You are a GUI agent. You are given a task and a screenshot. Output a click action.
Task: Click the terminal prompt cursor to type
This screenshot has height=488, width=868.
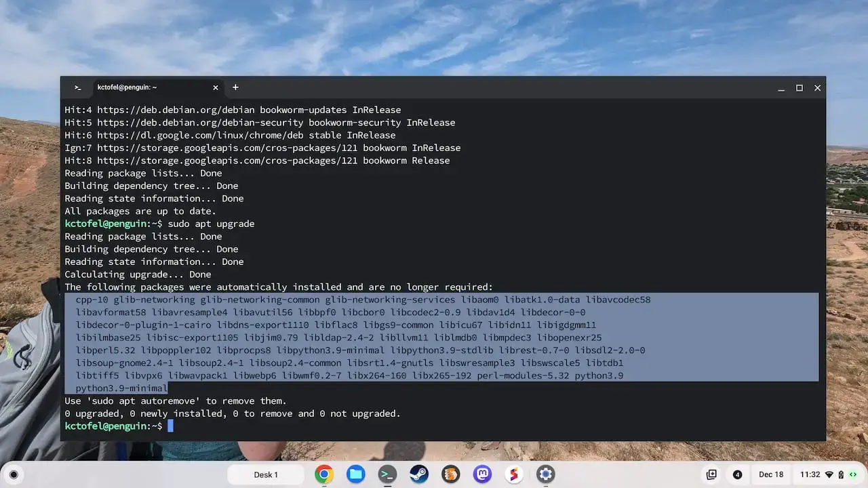(x=171, y=426)
